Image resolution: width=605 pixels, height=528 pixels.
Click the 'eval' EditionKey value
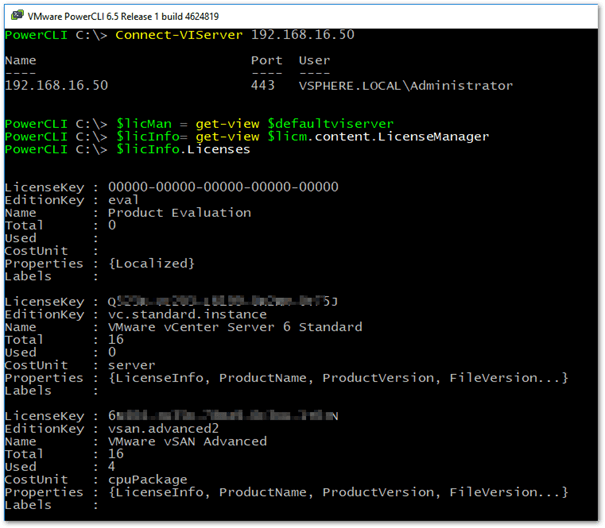click(x=123, y=200)
